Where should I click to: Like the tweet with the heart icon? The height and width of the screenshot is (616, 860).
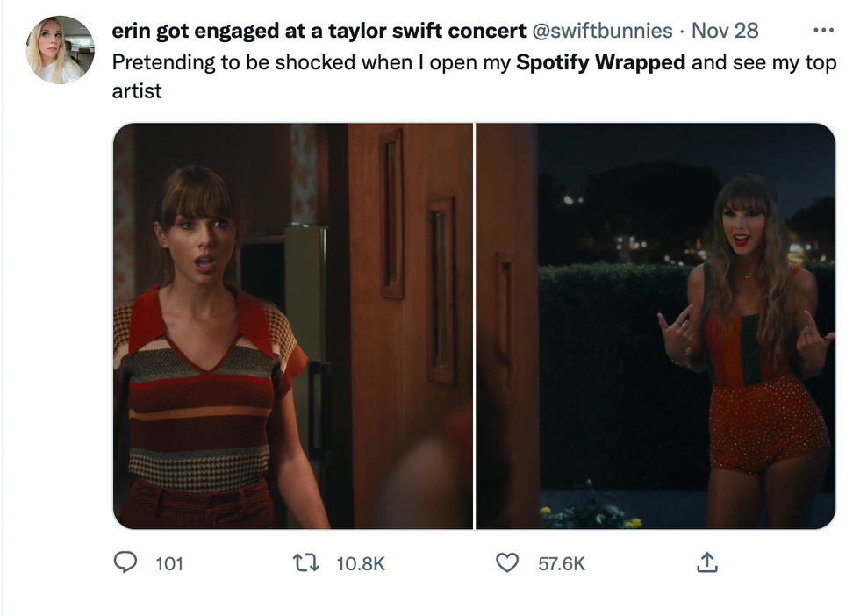[507, 562]
